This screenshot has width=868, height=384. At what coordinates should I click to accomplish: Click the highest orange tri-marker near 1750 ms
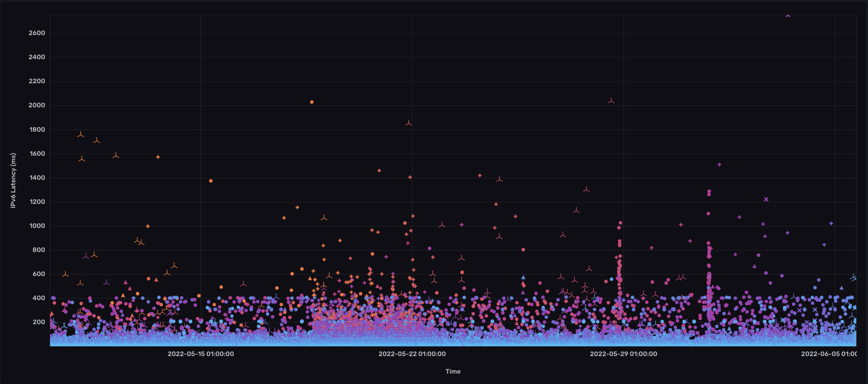coord(81,135)
